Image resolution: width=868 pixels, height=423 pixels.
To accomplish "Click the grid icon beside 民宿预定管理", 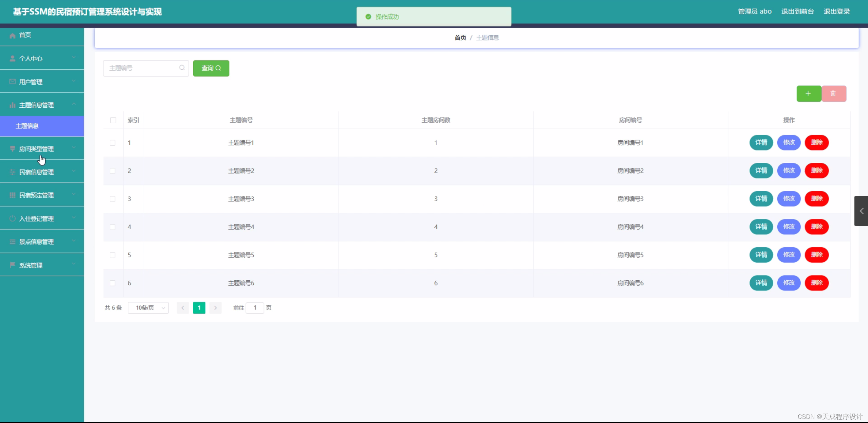I will 12,195.
